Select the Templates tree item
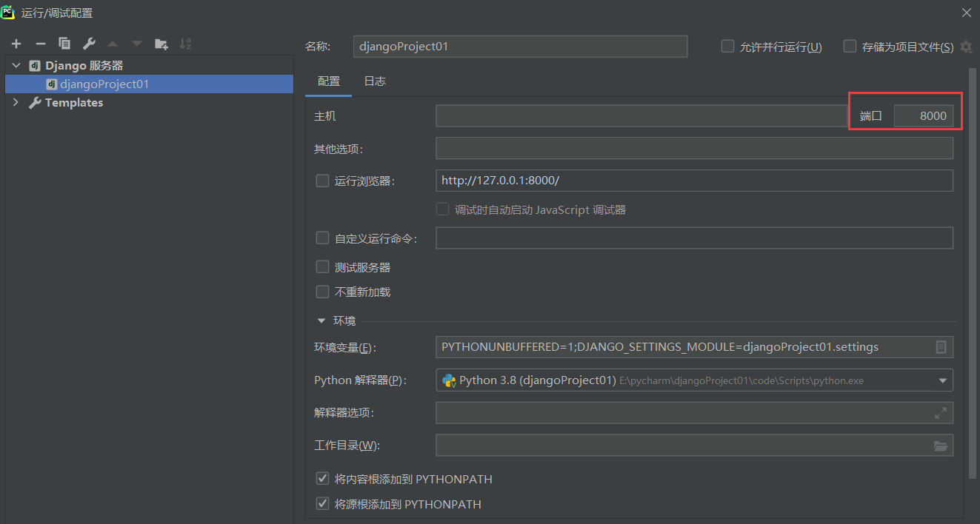Image resolution: width=980 pixels, height=524 pixels. tap(74, 103)
